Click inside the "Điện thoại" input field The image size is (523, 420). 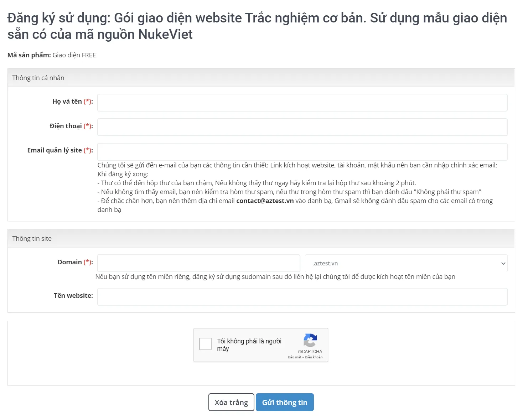(302, 127)
